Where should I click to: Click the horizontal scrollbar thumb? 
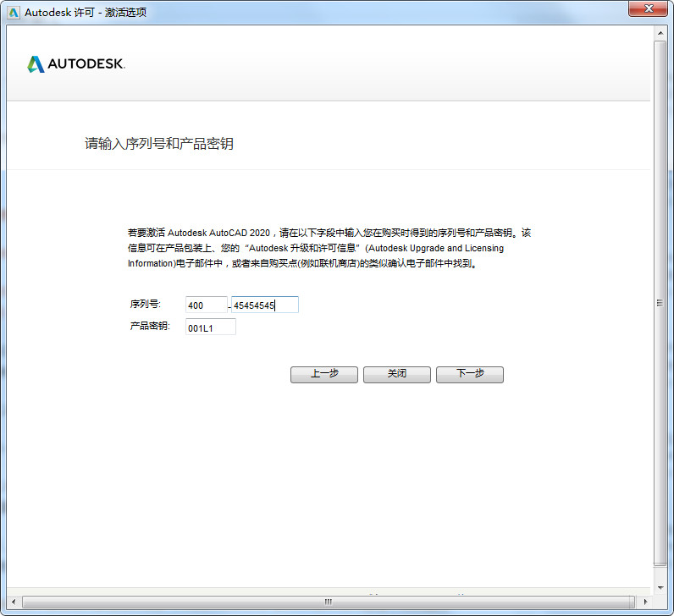tap(329, 602)
